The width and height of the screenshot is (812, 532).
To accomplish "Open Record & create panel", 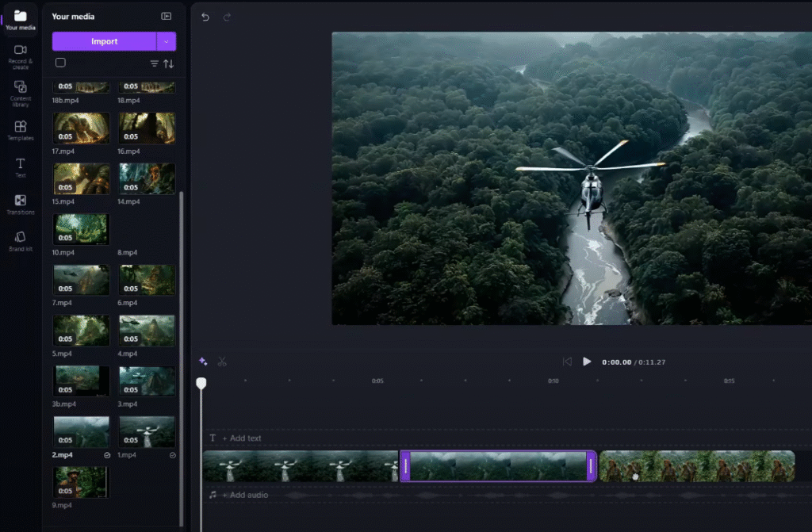I will [20, 56].
